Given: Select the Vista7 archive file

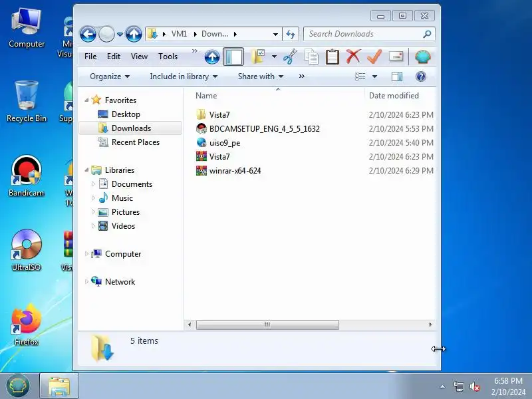Looking at the screenshot, I should 219,157.
